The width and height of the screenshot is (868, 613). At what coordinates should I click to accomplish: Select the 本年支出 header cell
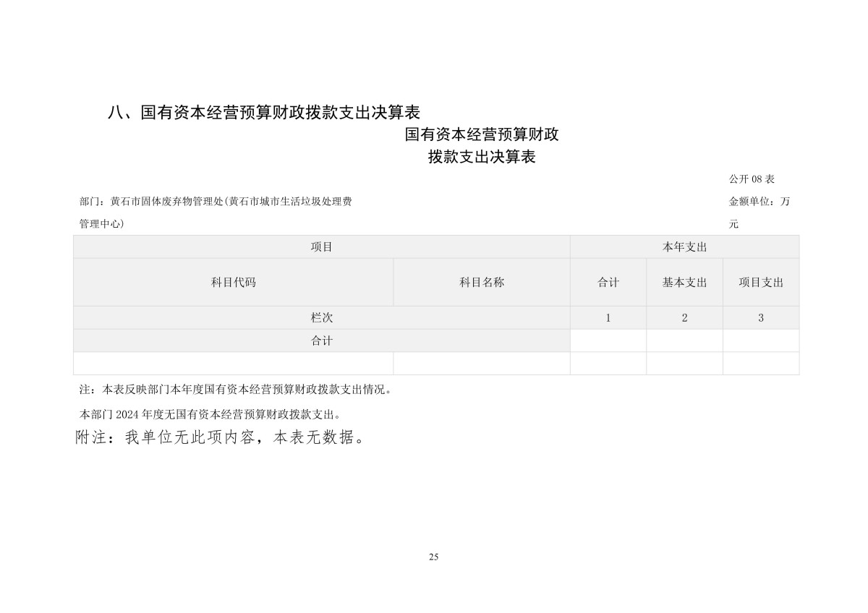(684, 247)
